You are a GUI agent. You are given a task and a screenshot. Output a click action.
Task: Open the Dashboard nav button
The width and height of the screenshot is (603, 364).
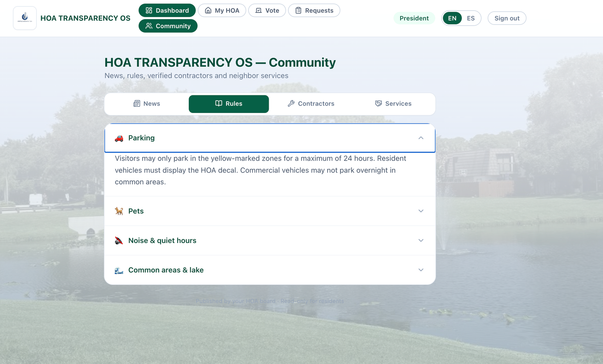pyautogui.click(x=167, y=11)
